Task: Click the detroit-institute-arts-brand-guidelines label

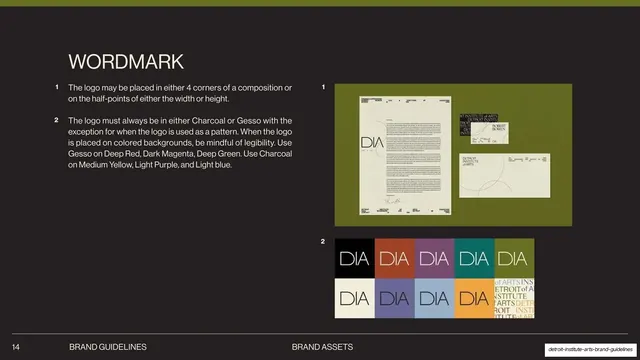Action: [590, 350]
